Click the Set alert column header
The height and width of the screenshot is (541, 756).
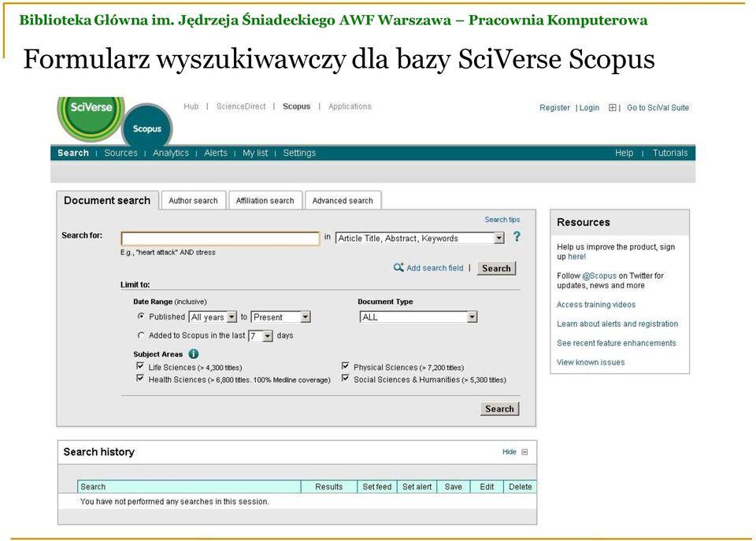pyautogui.click(x=417, y=487)
